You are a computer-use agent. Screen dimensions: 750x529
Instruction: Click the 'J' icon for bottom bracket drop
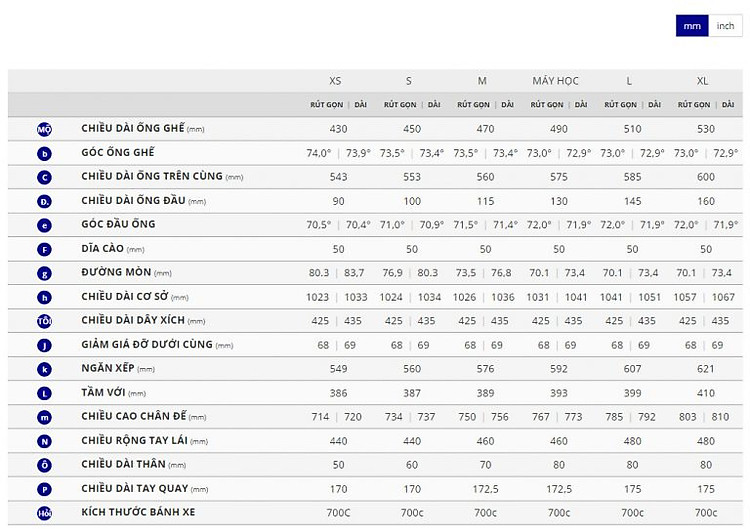pos(44,345)
